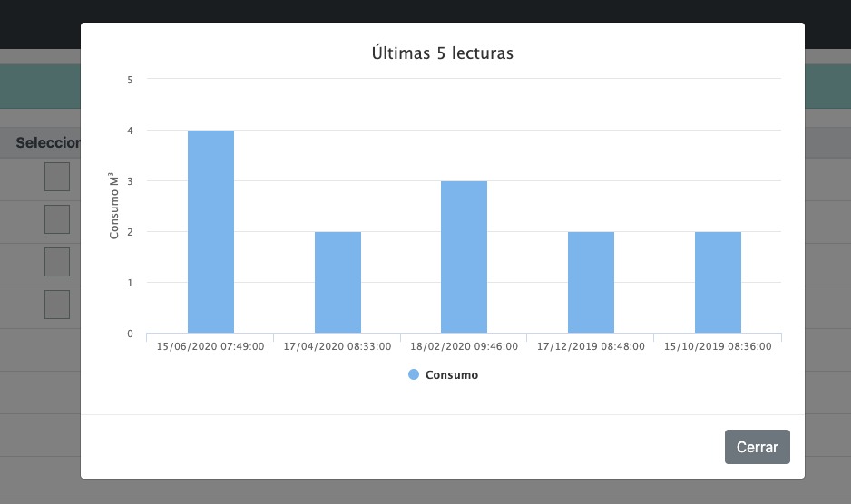Click the bar for 18/02/2020 09:46:00
The width and height of the screenshot is (851, 504).
pos(464,257)
